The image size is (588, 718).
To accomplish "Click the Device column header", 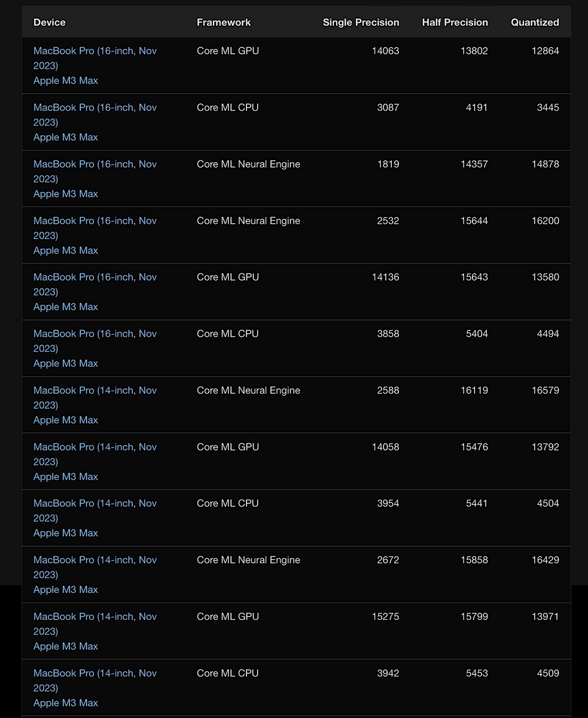I will 50,22.
